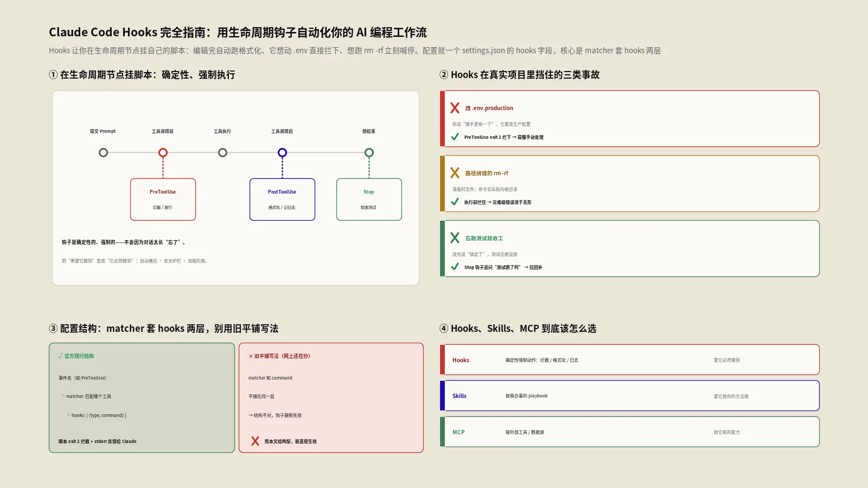Click the green heading √ 官方现行结构

tap(76, 356)
